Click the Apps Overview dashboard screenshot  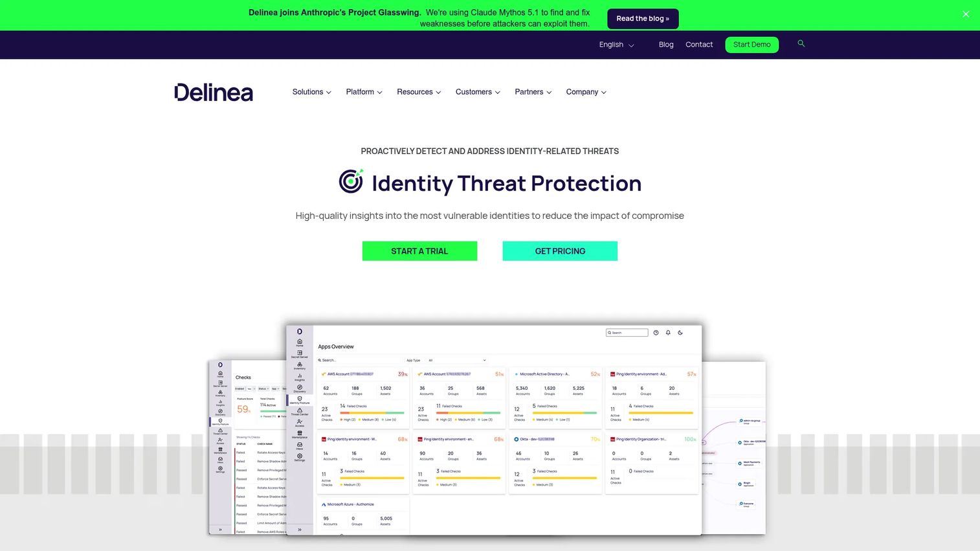(x=494, y=430)
